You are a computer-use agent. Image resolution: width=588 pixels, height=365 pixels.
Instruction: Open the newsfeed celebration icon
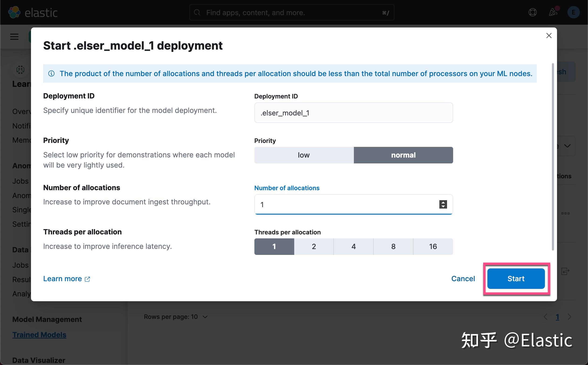[553, 12]
